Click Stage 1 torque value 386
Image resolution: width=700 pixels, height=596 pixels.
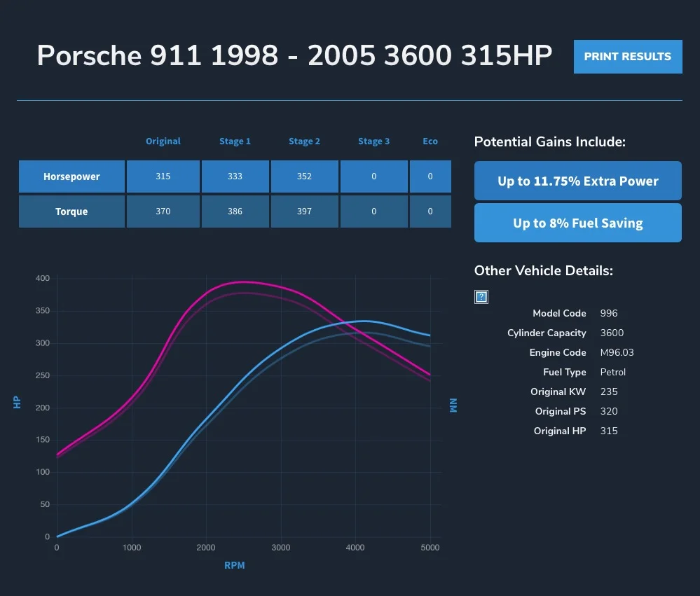pyautogui.click(x=235, y=212)
